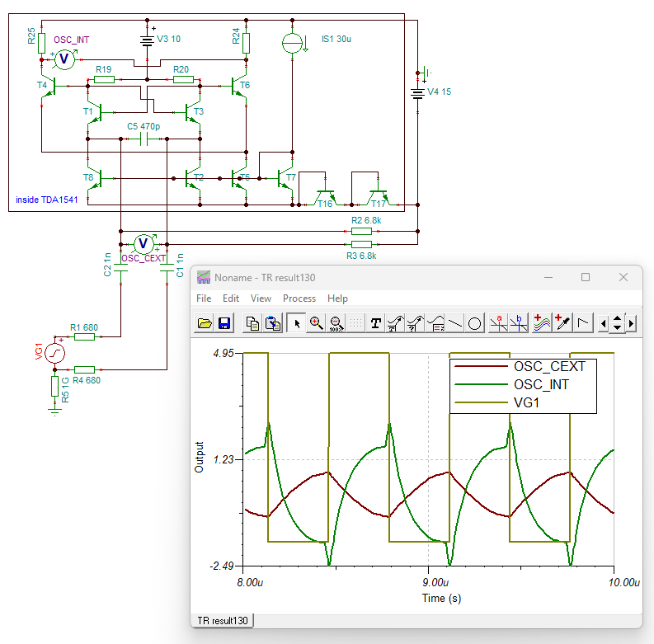Copy the diagram using the copy icon

[252, 323]
